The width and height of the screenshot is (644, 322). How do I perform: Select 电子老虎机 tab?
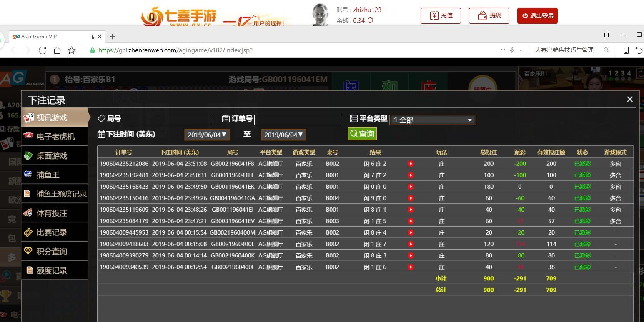pos(55,136)
